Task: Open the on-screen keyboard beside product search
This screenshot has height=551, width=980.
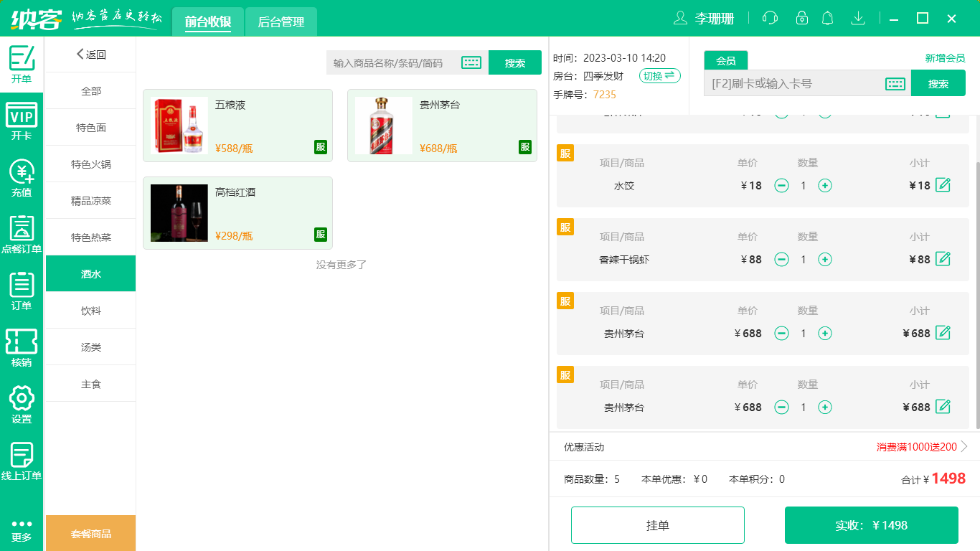Action: pos(471,62)
